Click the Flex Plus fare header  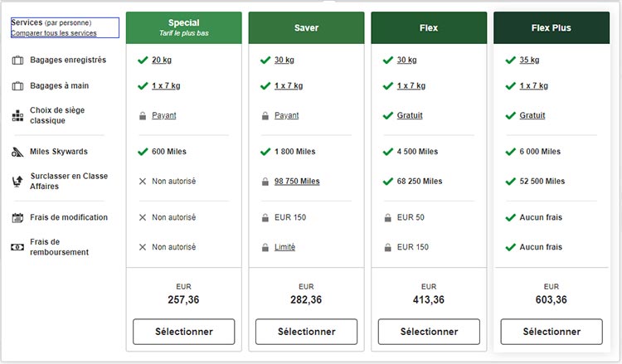tap(552, 27)
